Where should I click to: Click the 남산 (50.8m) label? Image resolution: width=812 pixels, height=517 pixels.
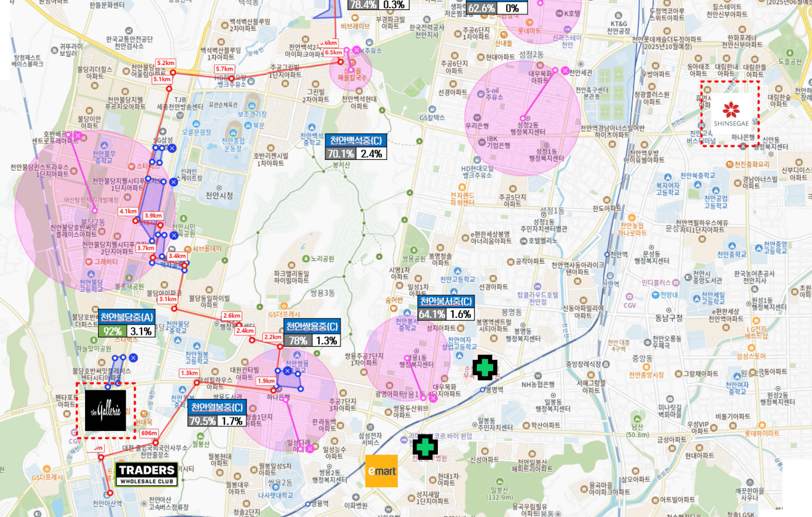(x=637, y=430)
